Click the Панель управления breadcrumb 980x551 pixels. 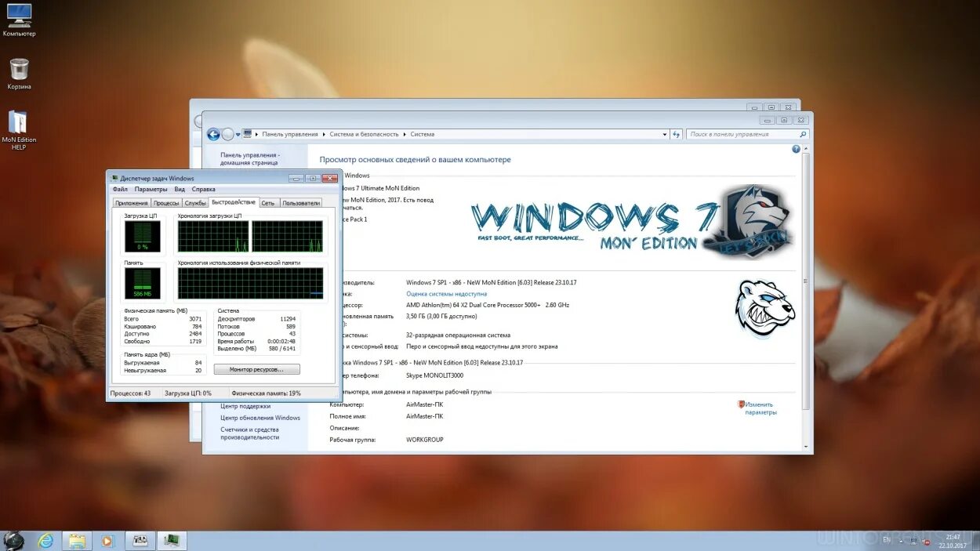tap(290, 134)
